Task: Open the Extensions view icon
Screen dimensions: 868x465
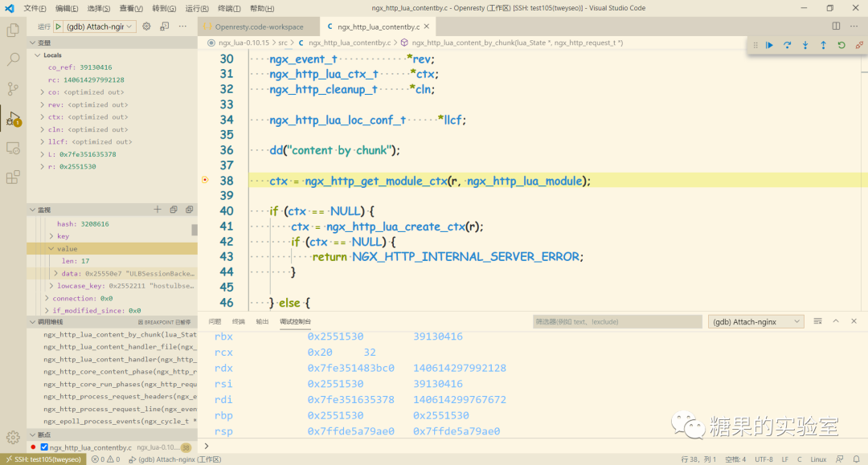Action: pos(12,177)
